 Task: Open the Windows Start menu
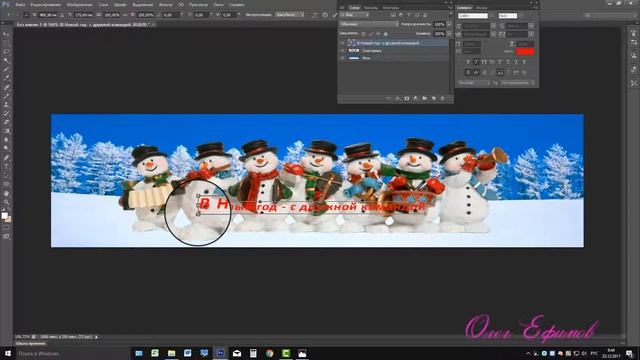7,353
